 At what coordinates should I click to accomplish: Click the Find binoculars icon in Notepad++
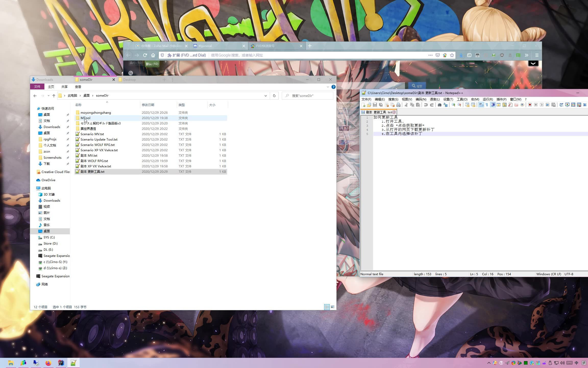tap(439, 105)
